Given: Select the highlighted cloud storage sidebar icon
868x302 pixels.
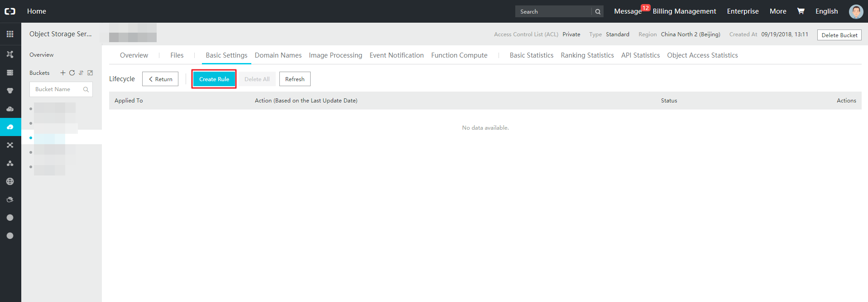Looking at the screenshot, I should click(10, 127).
